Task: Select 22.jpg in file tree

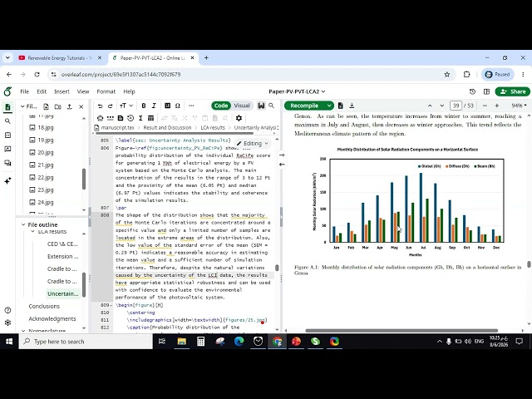Action: point(46,177)
